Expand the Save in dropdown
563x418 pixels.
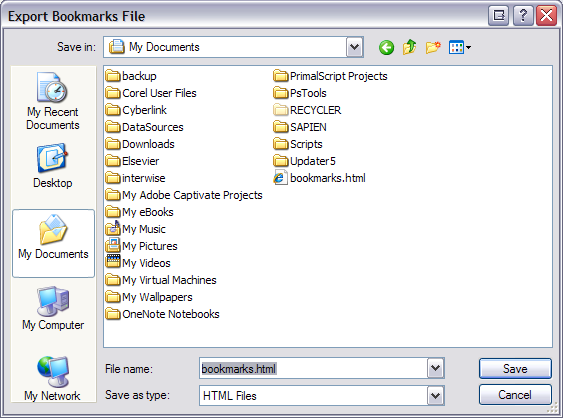354,47
